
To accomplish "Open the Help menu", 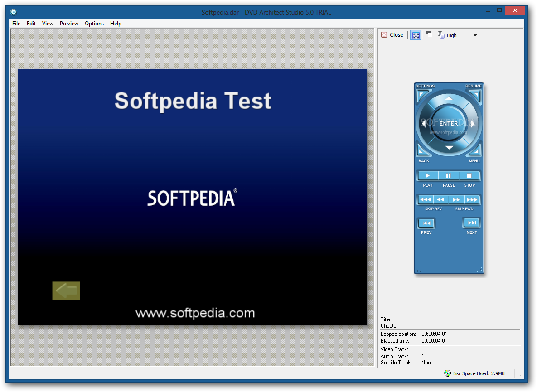I will click(x=116, y=24).
